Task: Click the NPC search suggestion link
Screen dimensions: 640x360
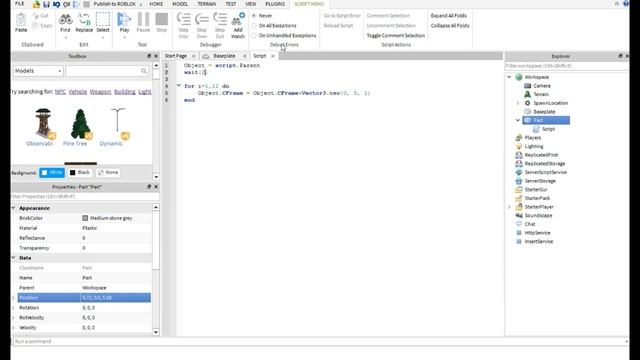Action: [60, 92]
